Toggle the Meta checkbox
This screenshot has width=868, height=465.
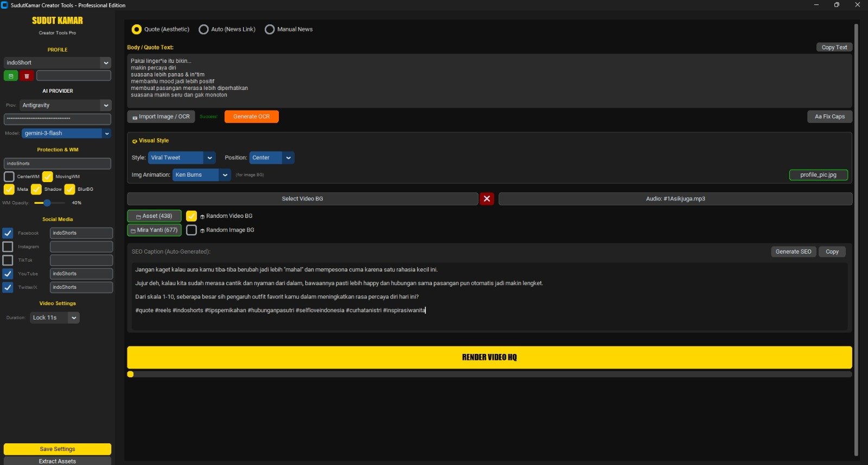tap(9, 189)
